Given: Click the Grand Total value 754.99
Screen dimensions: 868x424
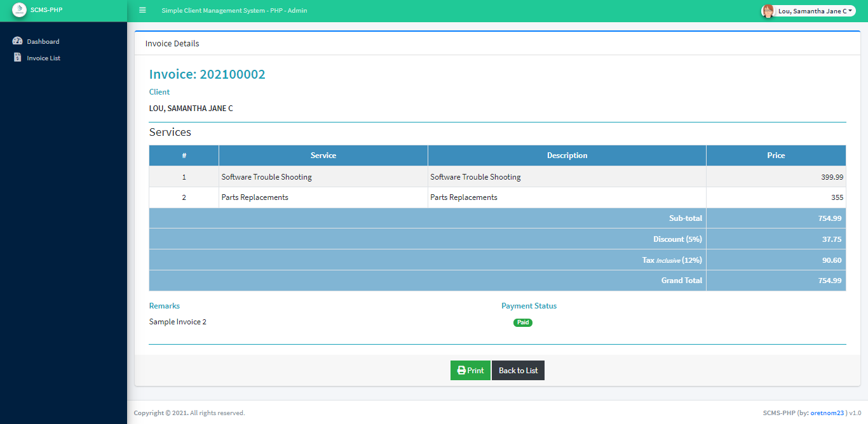Looking at the screenshot, I should coord(830,281).
